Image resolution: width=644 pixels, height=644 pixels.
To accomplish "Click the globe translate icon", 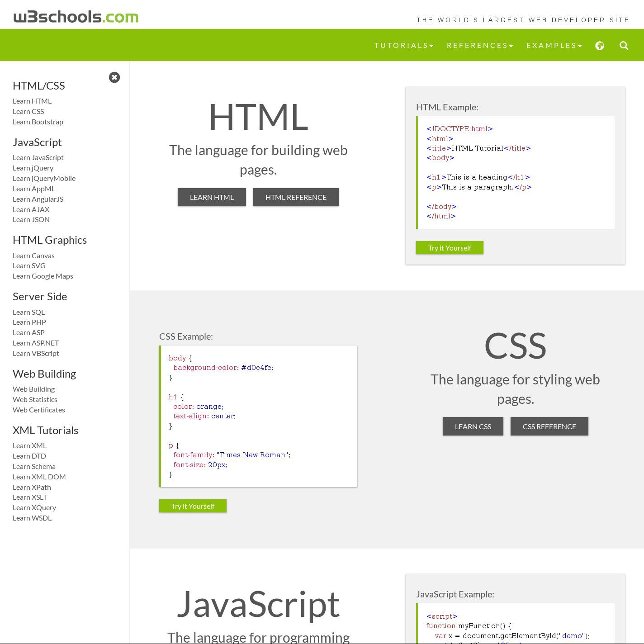I will 600,46.
